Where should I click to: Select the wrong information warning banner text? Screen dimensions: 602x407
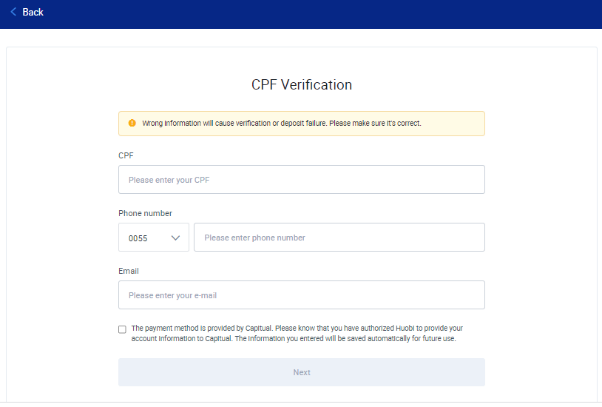click(282, 123)
